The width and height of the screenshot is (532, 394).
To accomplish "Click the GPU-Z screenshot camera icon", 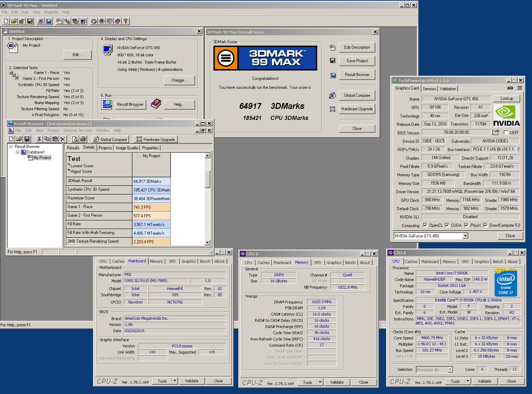I will point(510,88).
